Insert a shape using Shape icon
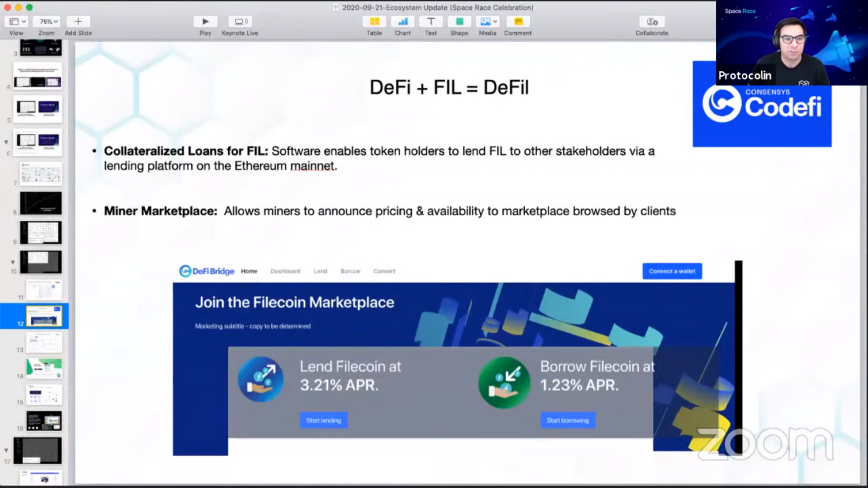 459,22
